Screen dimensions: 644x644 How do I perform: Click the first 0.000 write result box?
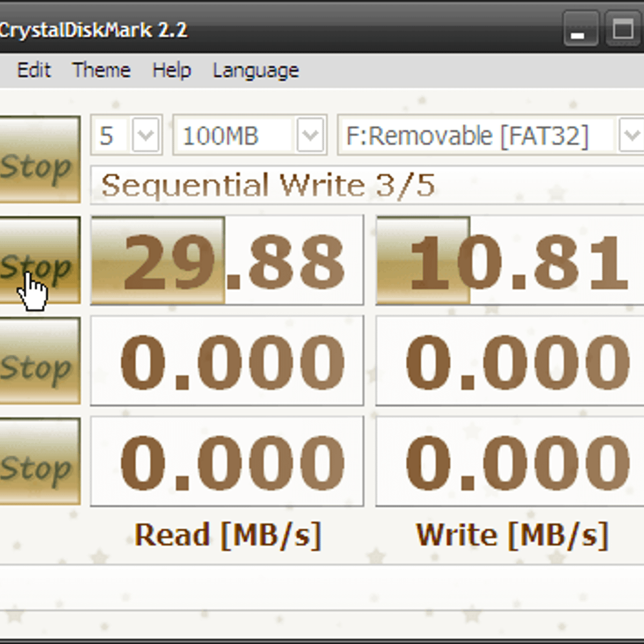pyautogui.click(x=510, y=361)
